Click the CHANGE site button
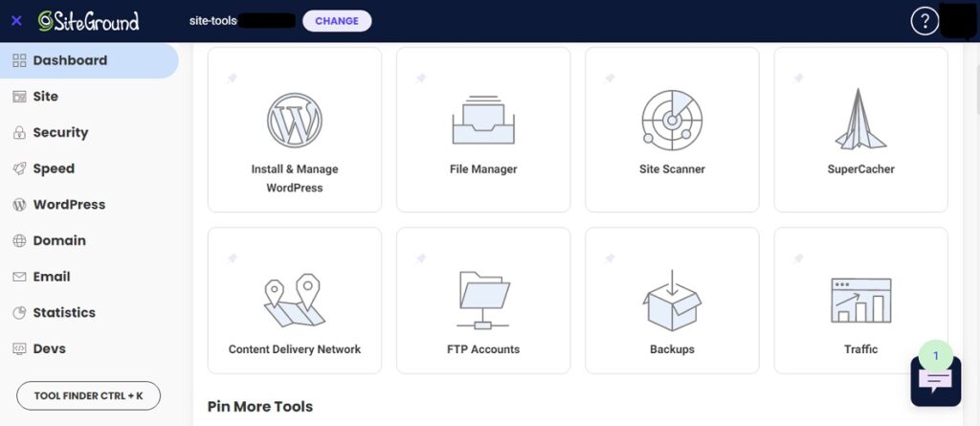 click(x=337, y=21)
